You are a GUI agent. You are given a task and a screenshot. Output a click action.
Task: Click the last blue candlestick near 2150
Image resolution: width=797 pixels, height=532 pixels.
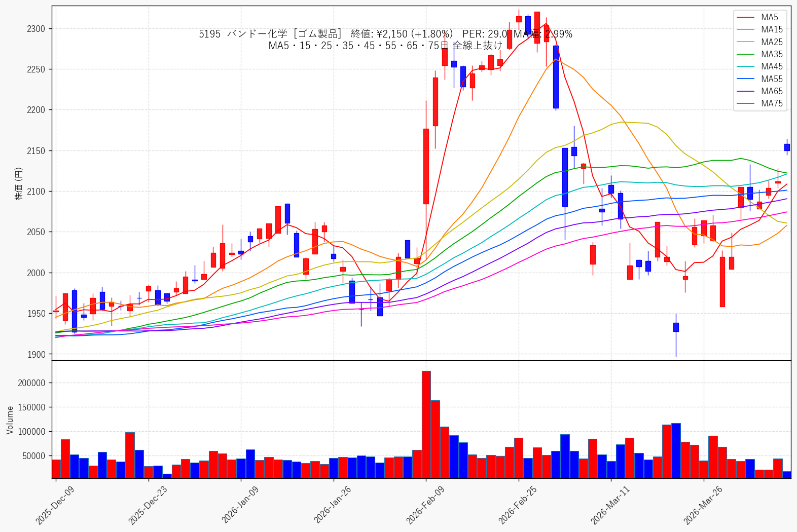(x=787, y=147)
